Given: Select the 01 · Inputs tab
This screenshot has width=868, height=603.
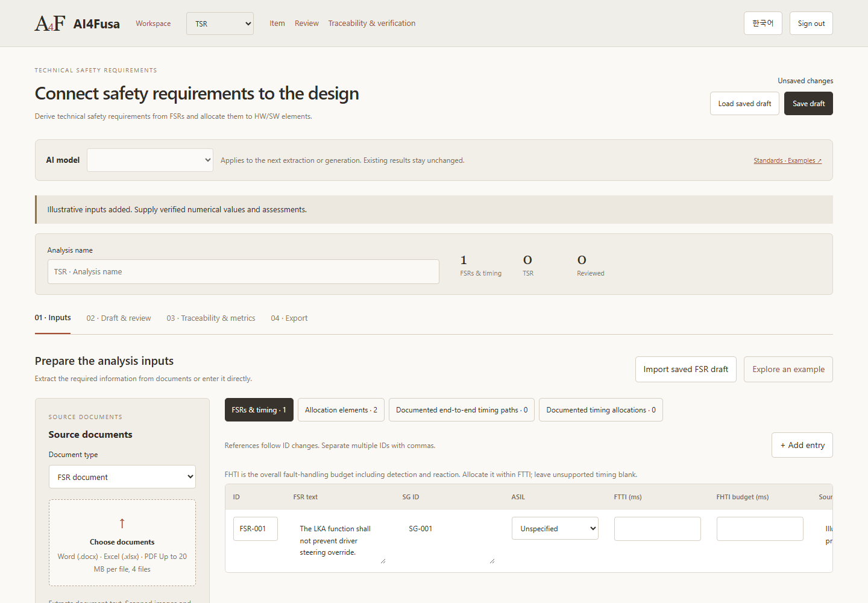Looking at the screenshot, I should [52, 318].
